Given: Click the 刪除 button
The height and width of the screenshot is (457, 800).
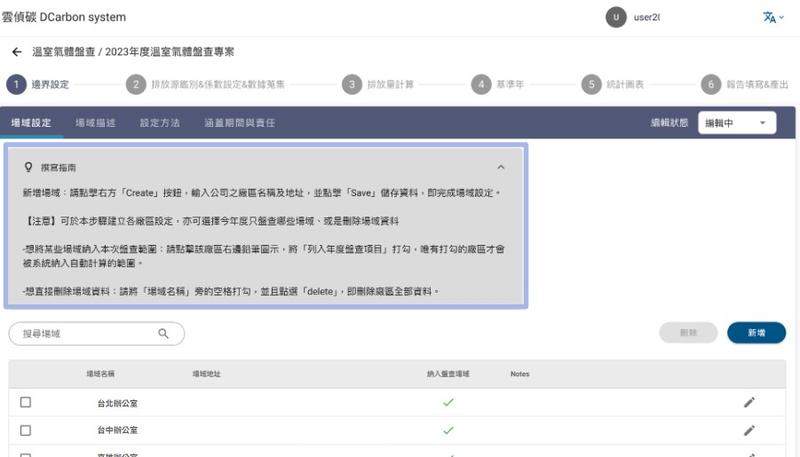Looking at the screenshot, I should pyautogui.click(x=688, y=333).
